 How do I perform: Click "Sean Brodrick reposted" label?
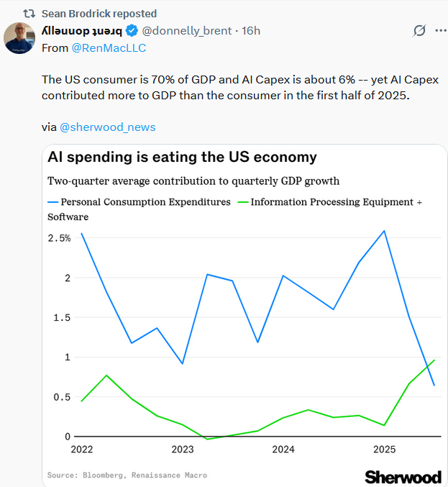pos(99,14)
